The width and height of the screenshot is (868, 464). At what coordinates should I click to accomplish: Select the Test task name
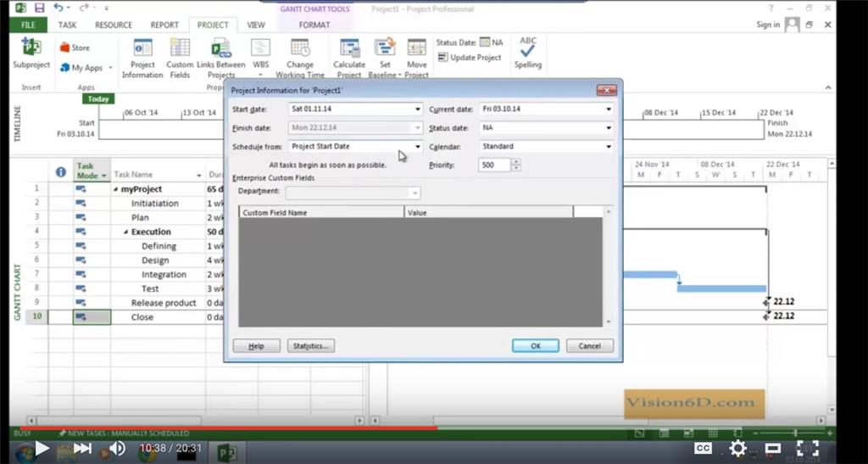click(150, 288)
